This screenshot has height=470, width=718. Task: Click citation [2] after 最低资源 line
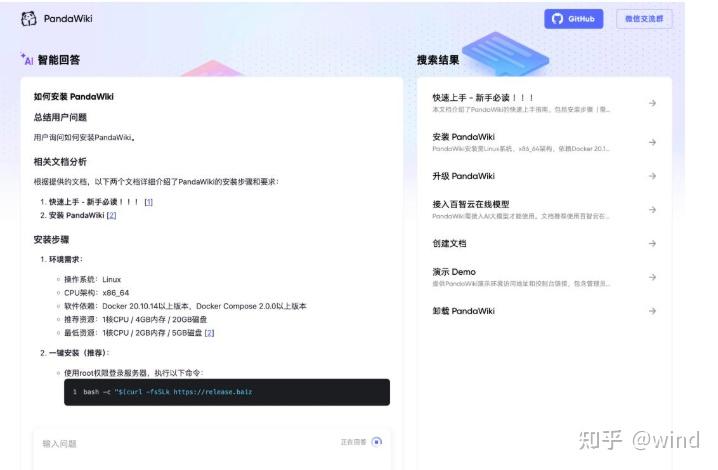(209, 333)
